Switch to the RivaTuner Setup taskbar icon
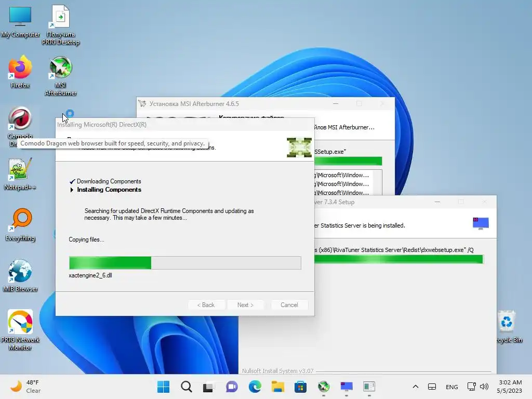Image resolution: width=532 pixels, height=399 pixels. tap(347, 387)
